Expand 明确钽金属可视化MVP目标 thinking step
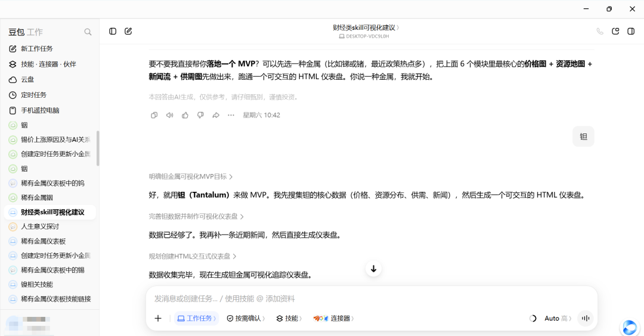 (191, 176)
